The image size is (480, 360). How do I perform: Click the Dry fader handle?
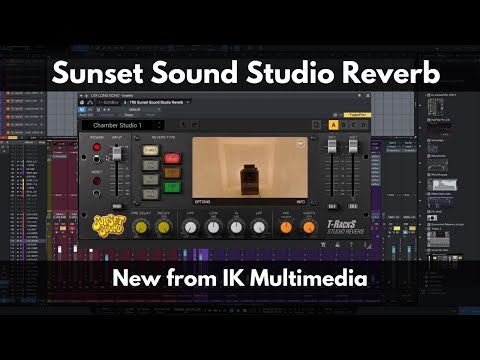[x=332, y=146]
